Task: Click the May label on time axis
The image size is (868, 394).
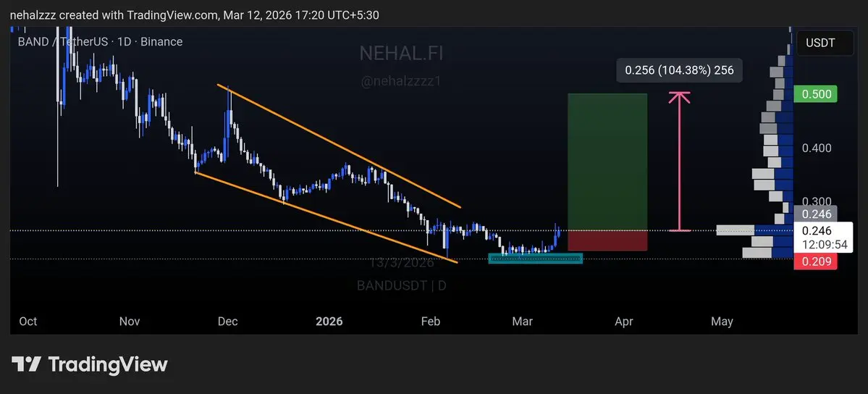Action: point(722,322)
